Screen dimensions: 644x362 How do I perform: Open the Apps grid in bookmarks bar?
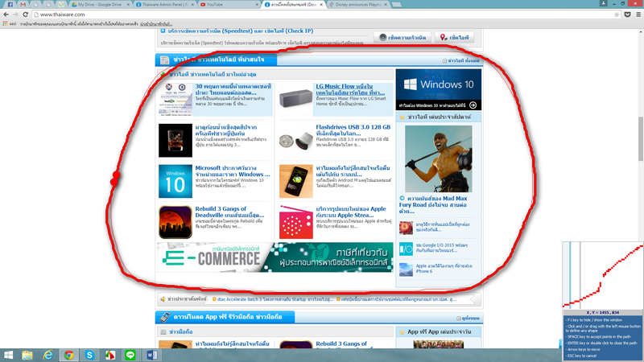coord(5,24)
